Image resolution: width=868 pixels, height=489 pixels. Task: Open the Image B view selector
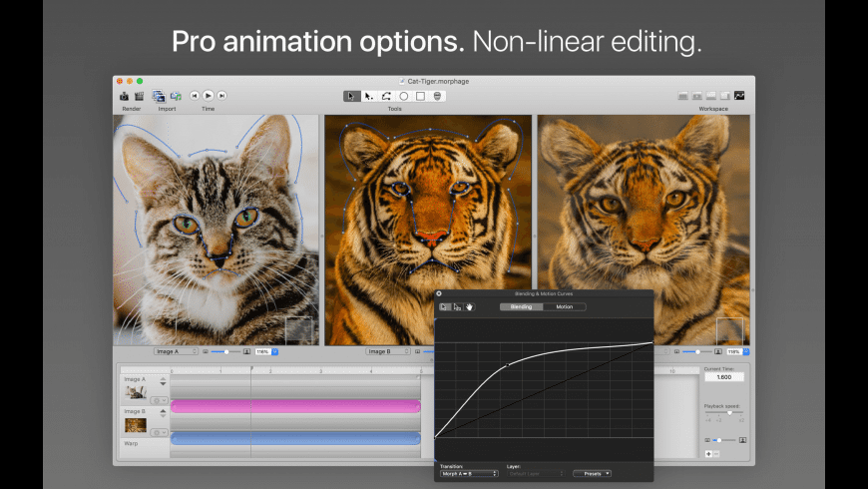(387, 351)
